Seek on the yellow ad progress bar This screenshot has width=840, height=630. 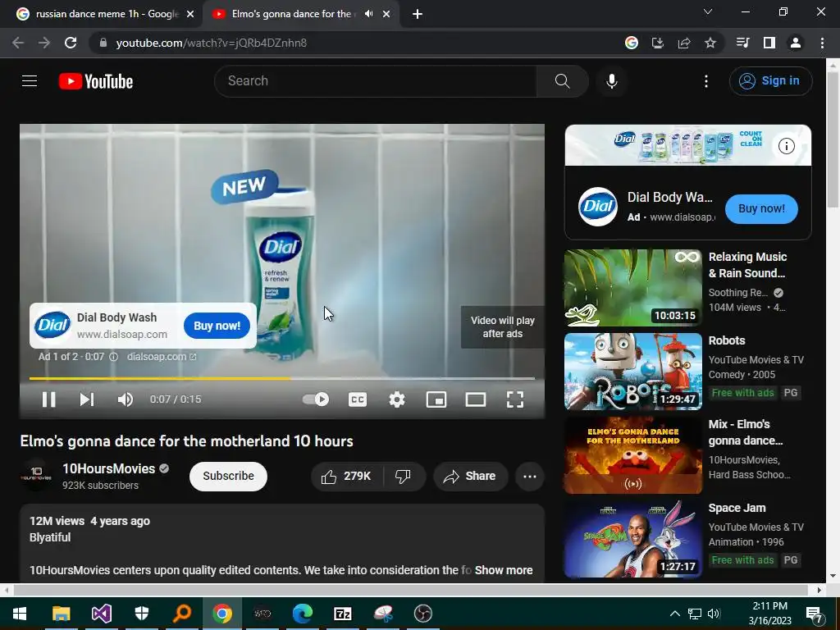pyautogui.click(x=282, y=378)
